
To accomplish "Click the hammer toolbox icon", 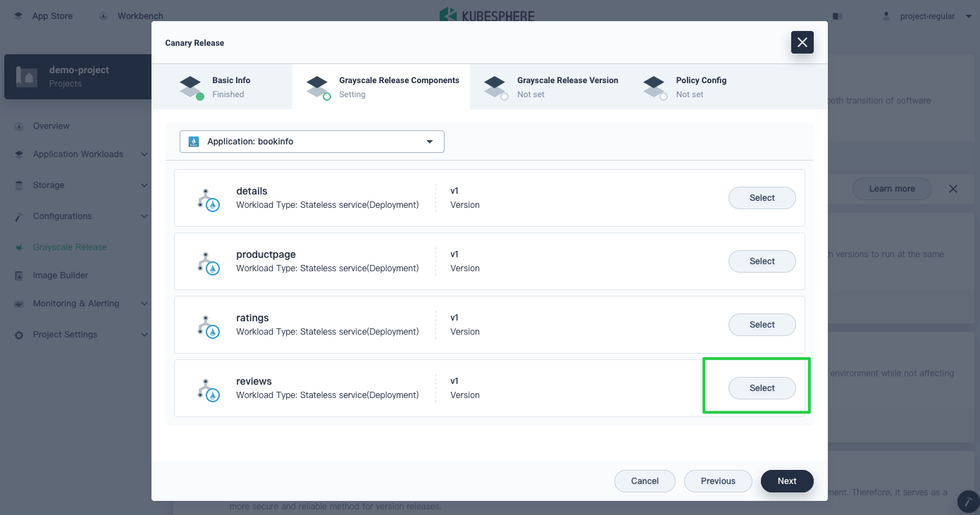I will click(968, 502).
